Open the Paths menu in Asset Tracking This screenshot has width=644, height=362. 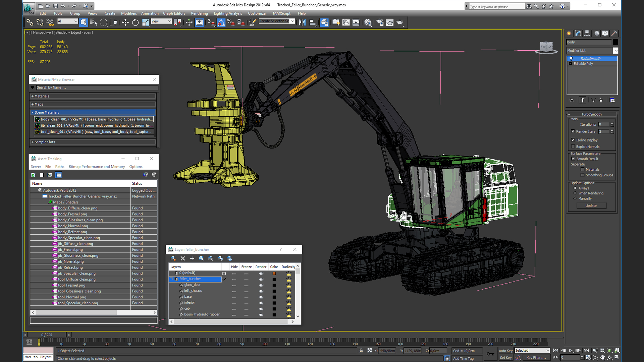pos(60,167)
